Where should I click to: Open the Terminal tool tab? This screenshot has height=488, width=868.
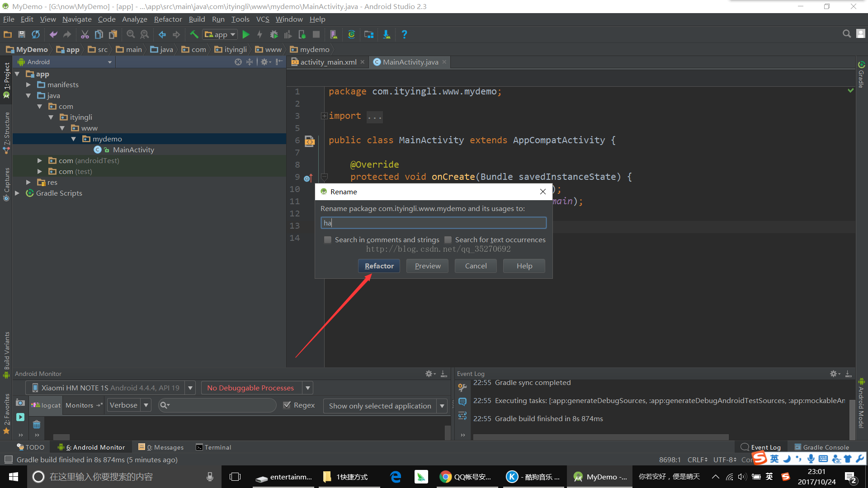[213, 447]
